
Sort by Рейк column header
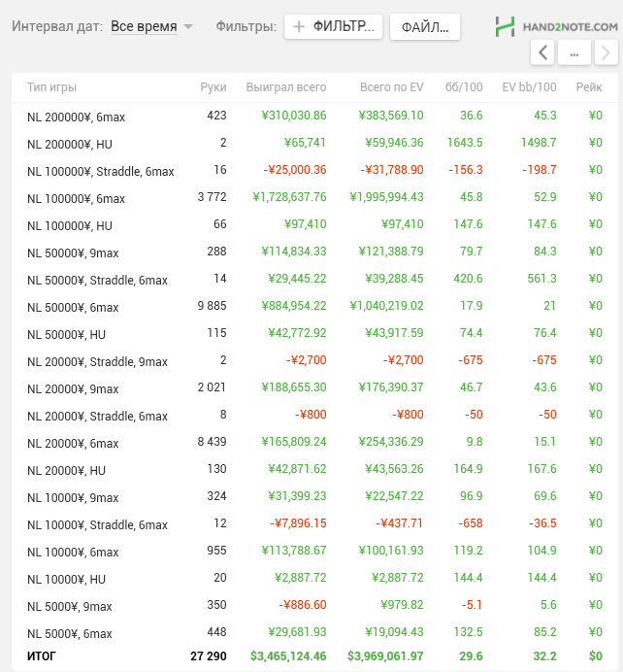[x=589, y=87]
